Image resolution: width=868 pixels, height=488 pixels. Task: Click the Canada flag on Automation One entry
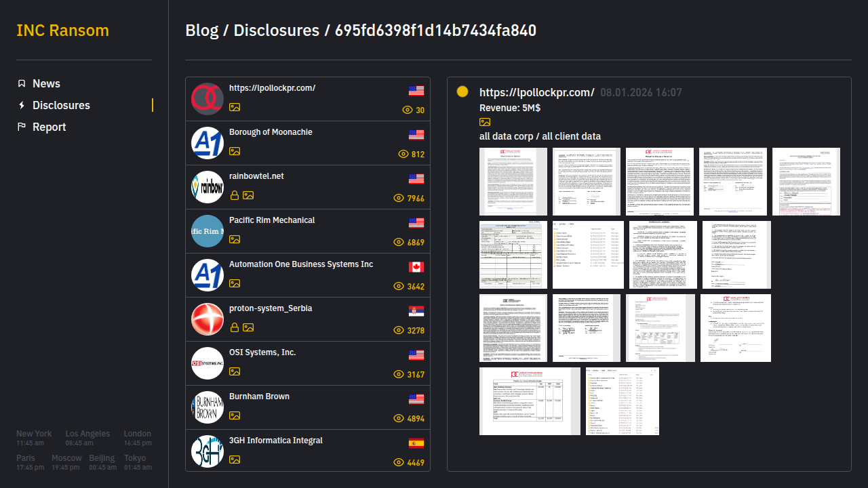pyautogui.click(x=416, y=267)
